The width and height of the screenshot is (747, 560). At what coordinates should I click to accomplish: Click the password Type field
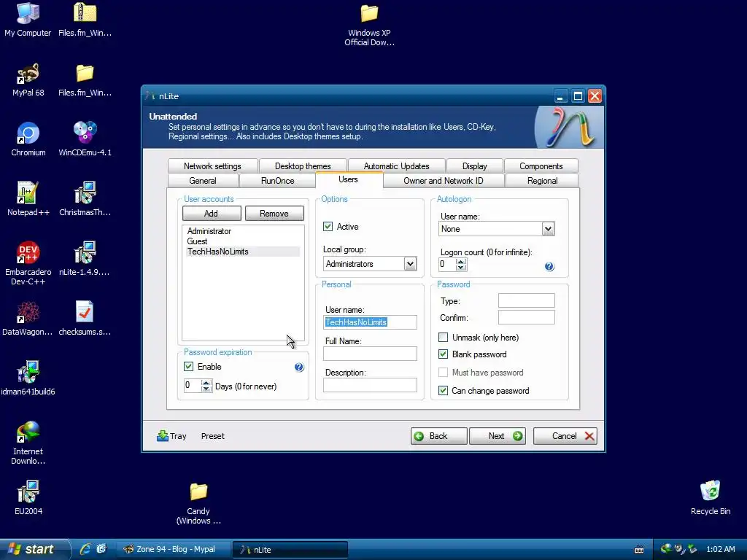(527, 300)
